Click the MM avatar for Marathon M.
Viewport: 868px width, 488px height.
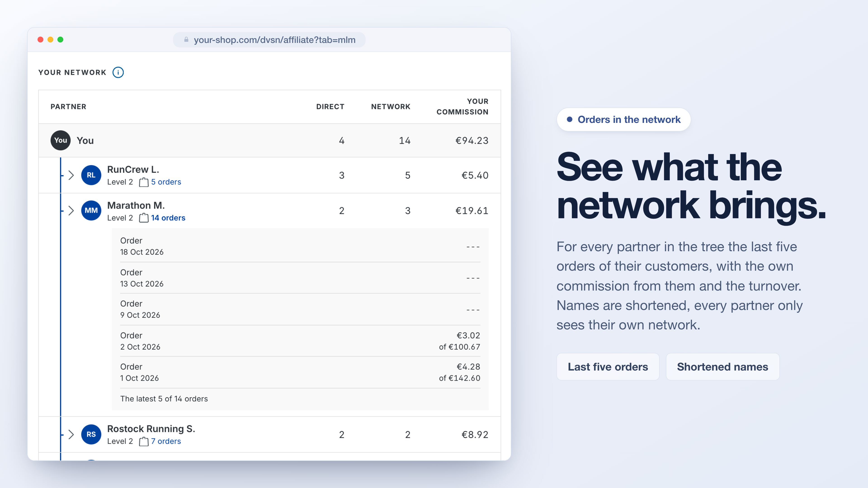click(91, 211)
